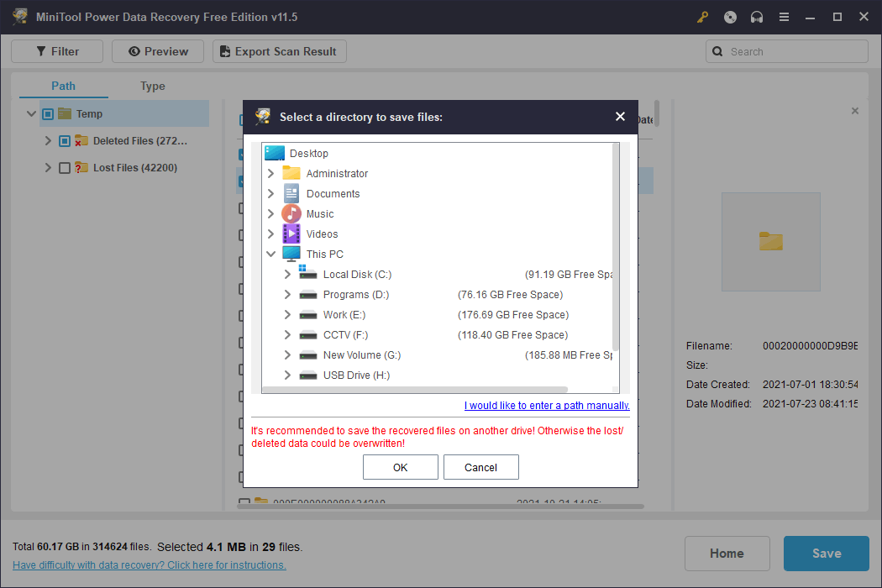Expand USB Drive (H:) node
The image size is (882, 588).
point(287,375)
